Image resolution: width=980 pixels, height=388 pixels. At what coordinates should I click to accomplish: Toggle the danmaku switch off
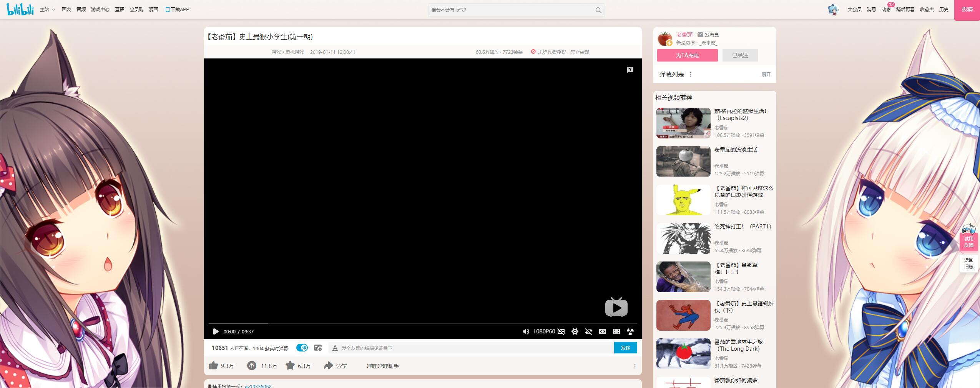302,348
